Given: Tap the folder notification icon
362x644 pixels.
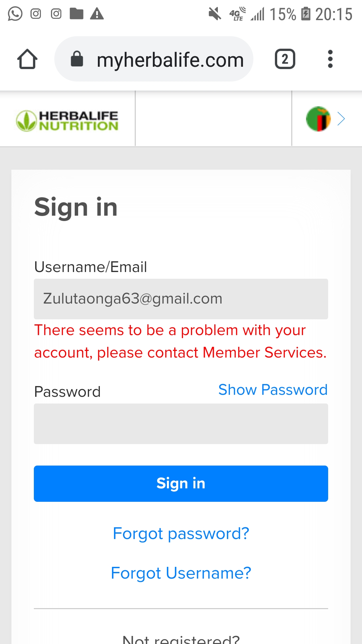Looking at the screenshot, I should tap(76, 14).
